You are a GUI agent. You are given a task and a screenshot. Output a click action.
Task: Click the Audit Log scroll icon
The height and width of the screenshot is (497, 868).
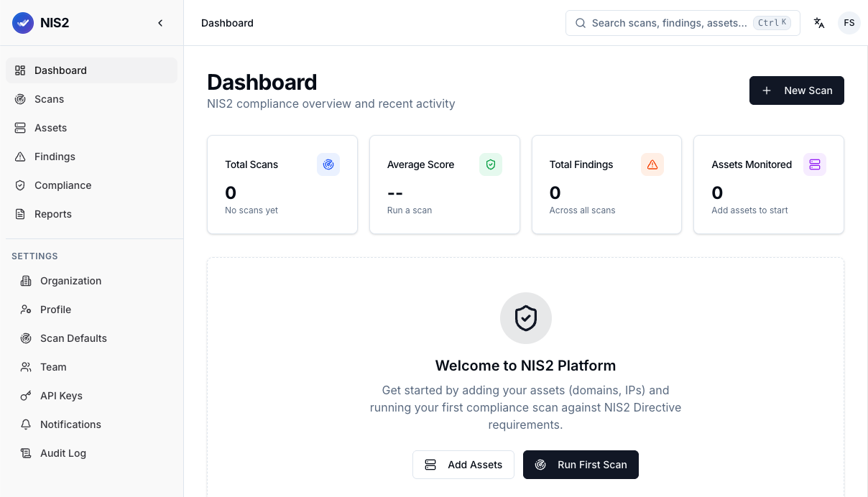(26, 453)
